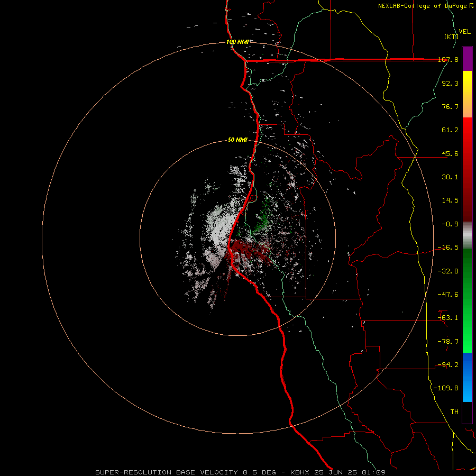Select the 45.6 velocity scale value

(x=450, y=153)
